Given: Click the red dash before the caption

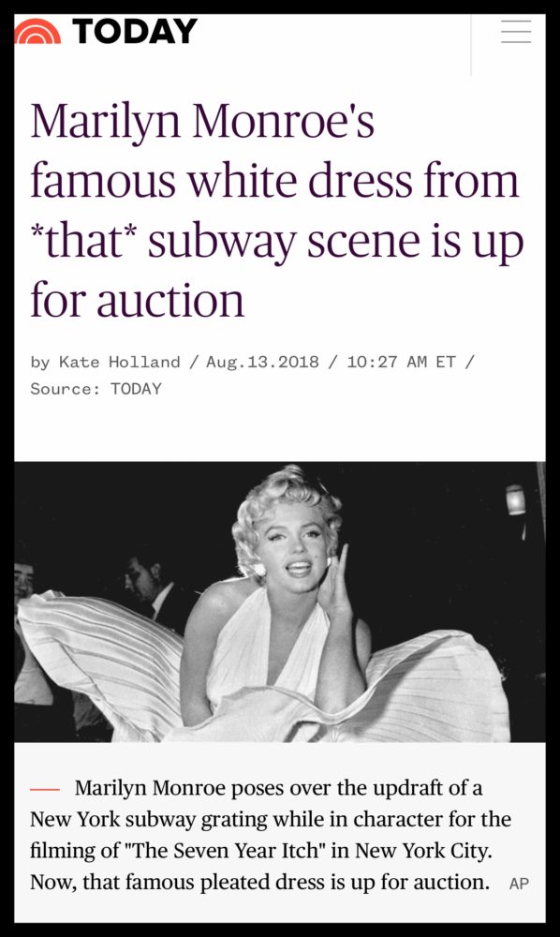Looking at the screenshot, I should coord(45,789).
